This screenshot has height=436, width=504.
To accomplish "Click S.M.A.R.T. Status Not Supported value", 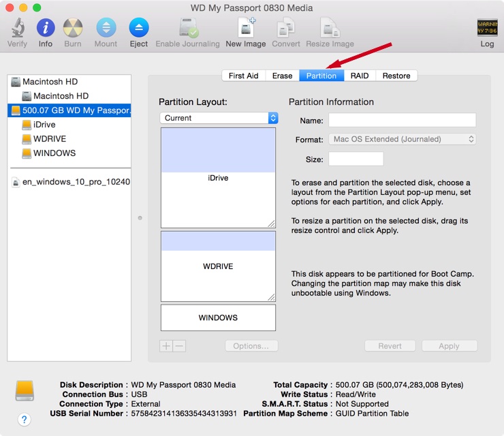I will click(x=362, y=404).
